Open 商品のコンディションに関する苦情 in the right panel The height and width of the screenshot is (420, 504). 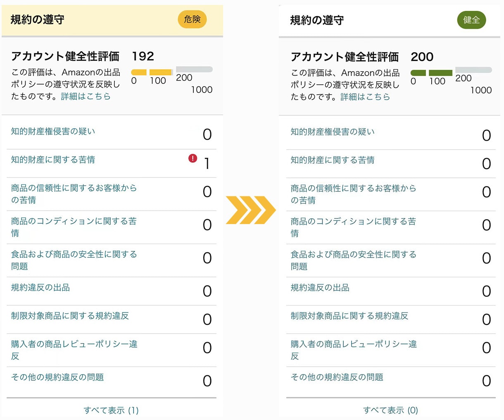pos(353,227)
